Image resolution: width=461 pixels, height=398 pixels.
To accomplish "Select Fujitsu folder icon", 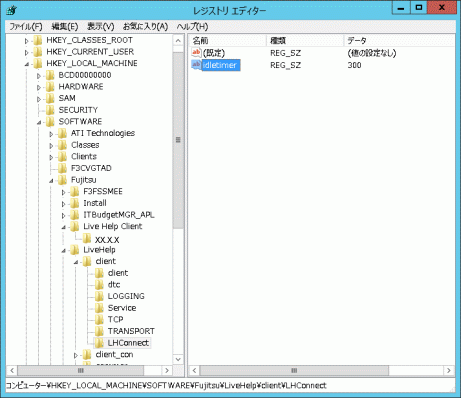I will (63, 180).
